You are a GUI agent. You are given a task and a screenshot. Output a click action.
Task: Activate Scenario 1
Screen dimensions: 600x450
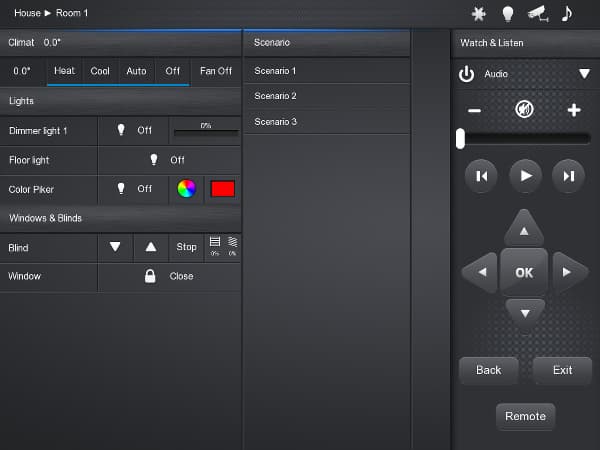(x=326, y=71)
